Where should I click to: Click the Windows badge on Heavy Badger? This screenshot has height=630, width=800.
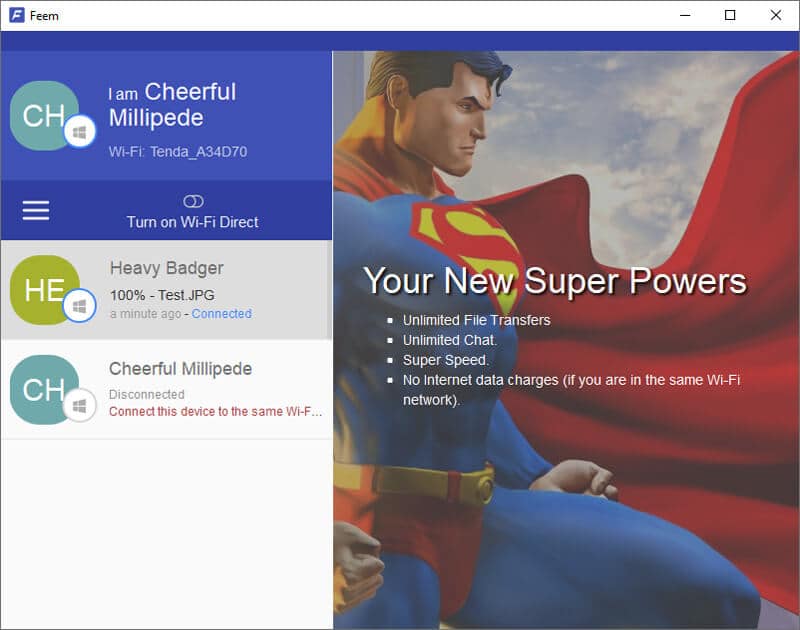tap(80, 306)
